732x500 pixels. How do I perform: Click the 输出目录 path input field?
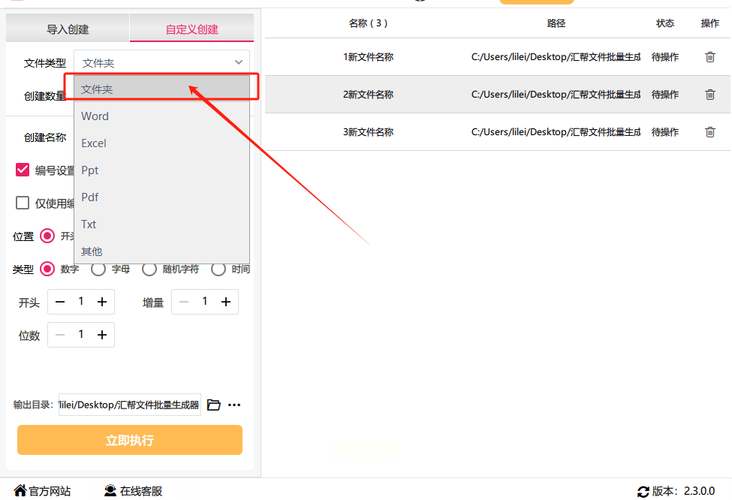click(129, 405)
